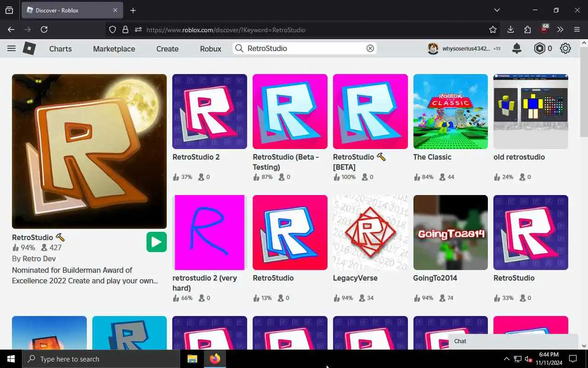The image size is (588, 368).
Task: Open the Robux balance icon
Action: pos(539,48)
